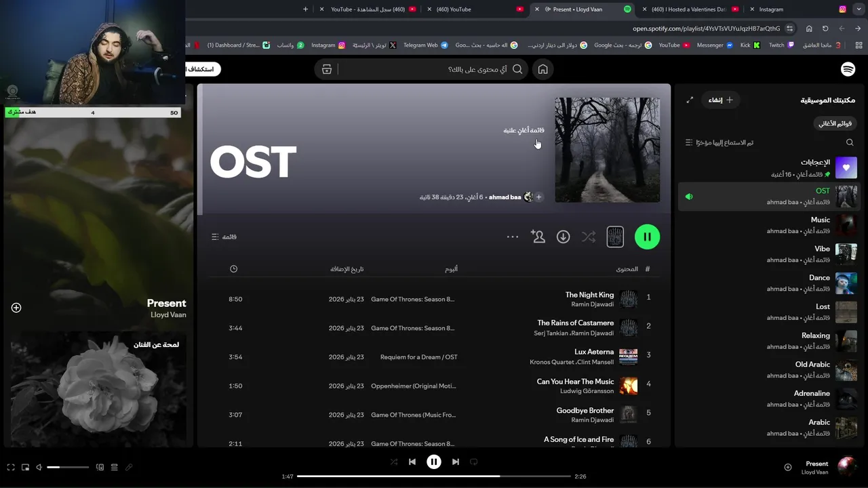This screenshot has height=488, width=868.
Task: Open the Adrenaline playlist in library
Action: (768, 399)
